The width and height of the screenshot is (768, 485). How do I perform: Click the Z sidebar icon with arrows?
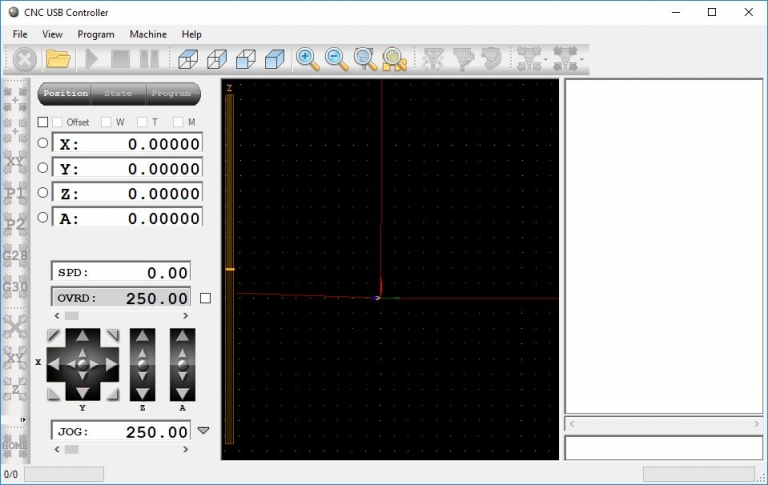pyautogui.click(x=16, y=389)
